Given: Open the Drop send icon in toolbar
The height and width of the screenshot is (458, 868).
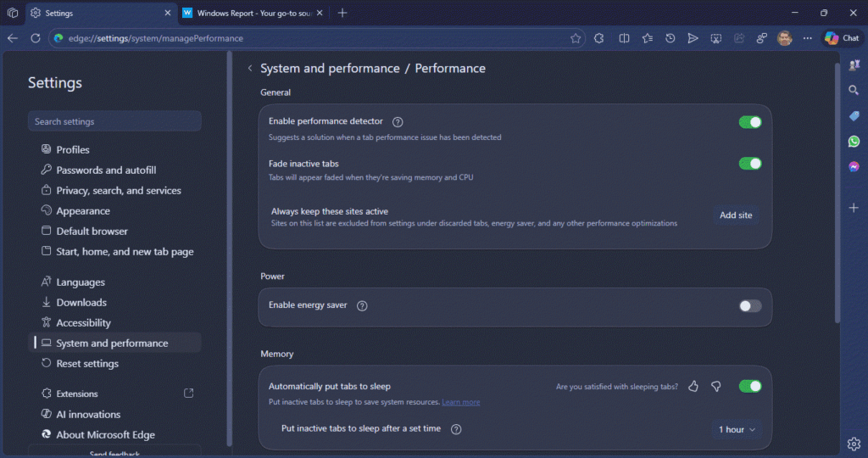Looking at the screenshot, I should pos(693,38).
